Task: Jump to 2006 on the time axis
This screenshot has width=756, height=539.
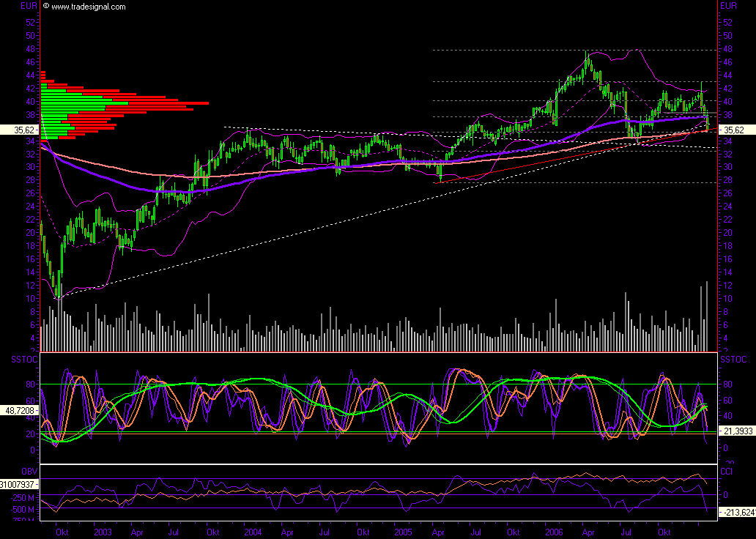Action: 552,532
